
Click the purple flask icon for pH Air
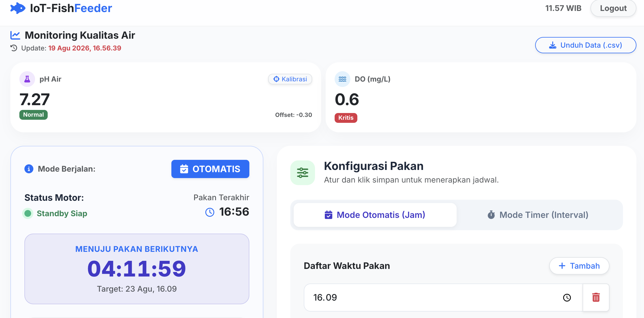pos(27,79)
